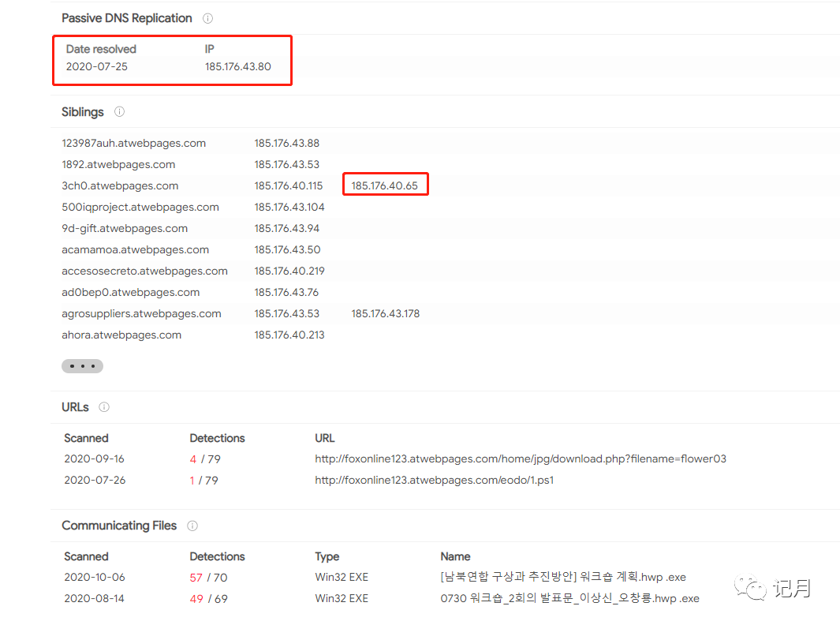The width and height of the screenshot is (840, 625).
Task: Open the download.php?filename=flower03 URL
Action: point(521,458)
